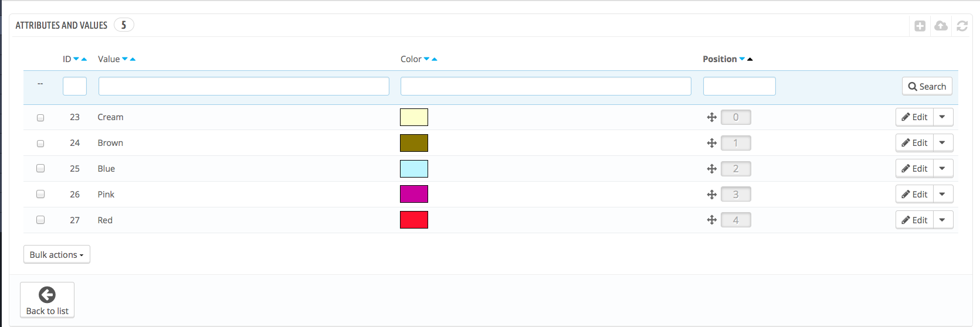Edit the Red attribute value

pyautogui.click(x=914, y=220)
